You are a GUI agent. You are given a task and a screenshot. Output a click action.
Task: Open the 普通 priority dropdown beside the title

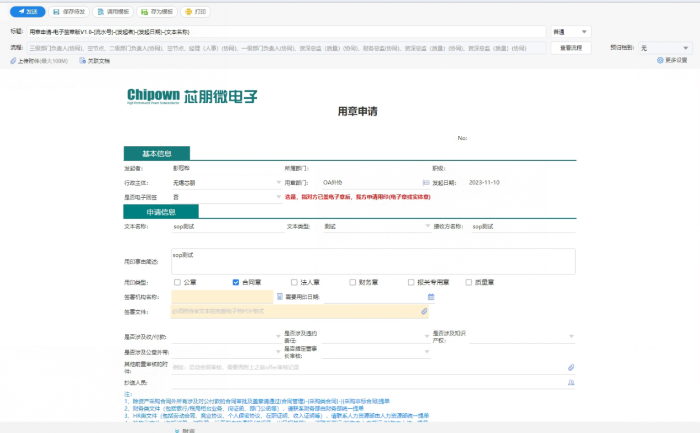[584, 32]
